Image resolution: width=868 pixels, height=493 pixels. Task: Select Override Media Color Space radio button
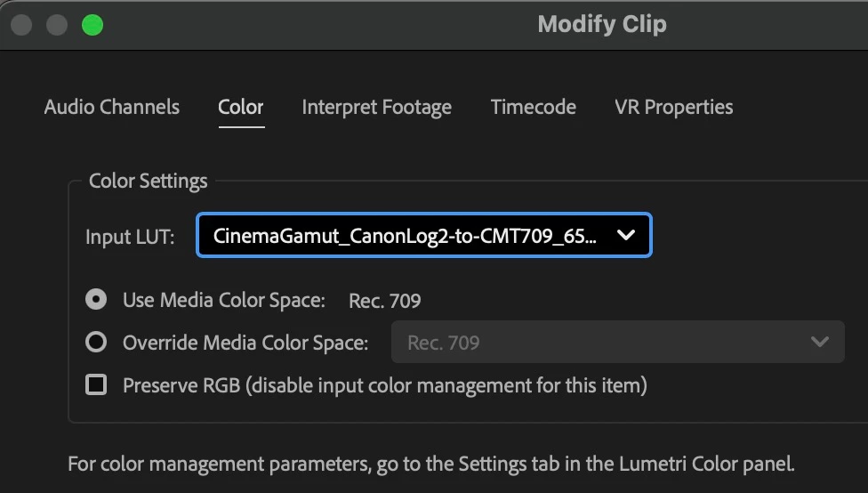pyautogui.click(x=96, y=342)
